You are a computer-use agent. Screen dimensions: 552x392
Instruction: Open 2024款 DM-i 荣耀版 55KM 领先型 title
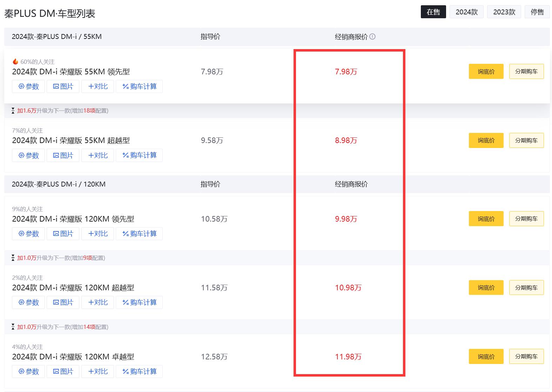(71, 72)
